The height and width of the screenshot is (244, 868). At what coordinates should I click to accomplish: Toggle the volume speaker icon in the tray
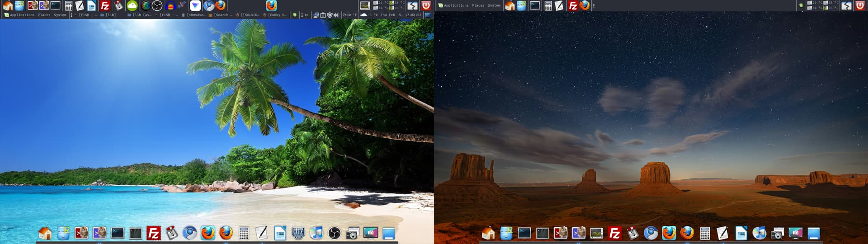[336, 15]
